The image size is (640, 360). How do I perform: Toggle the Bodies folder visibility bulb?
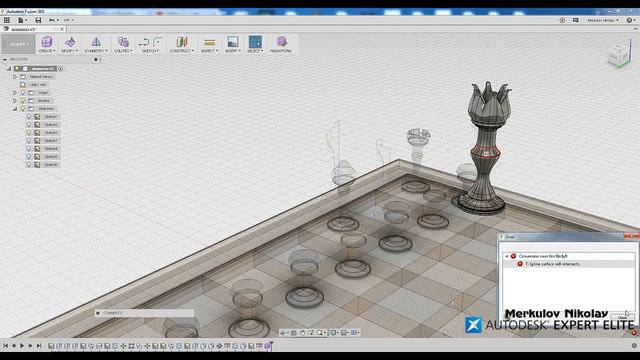pos(23,101)
